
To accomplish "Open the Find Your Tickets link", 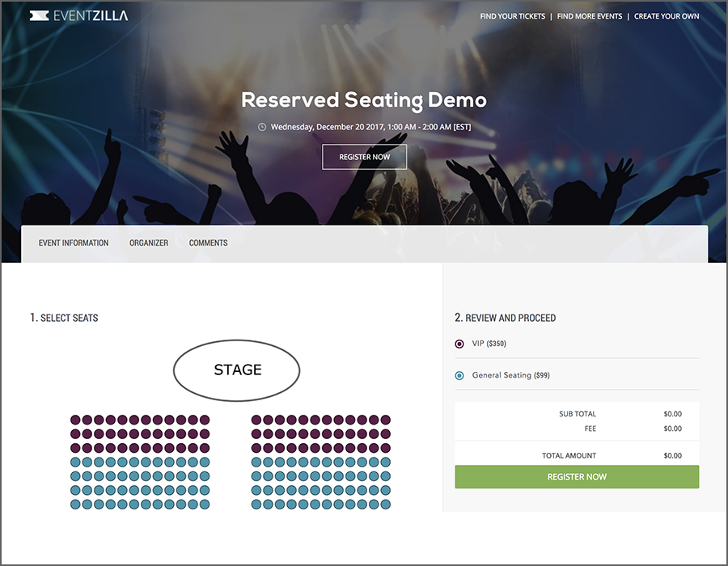I will point(512,16).
